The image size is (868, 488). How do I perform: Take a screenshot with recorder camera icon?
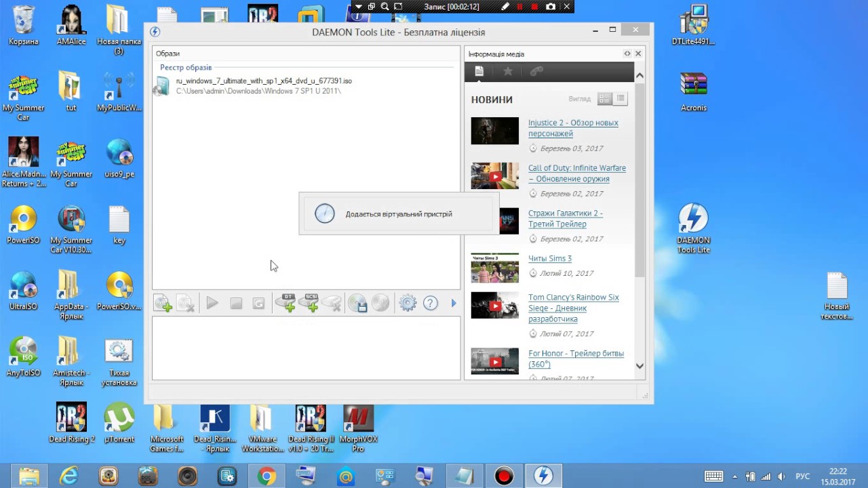[x=551, y=6]
